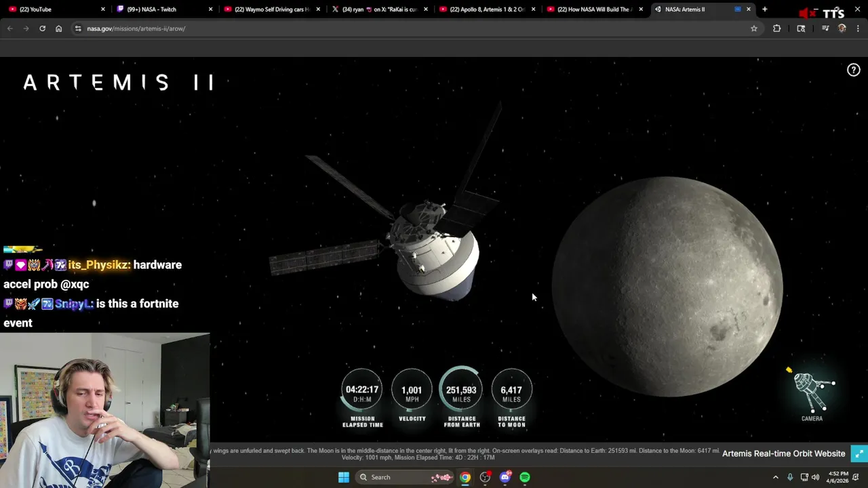Open the help question mark icon
The height and width of the screenshot is (488, 868).
coord(853,70)
